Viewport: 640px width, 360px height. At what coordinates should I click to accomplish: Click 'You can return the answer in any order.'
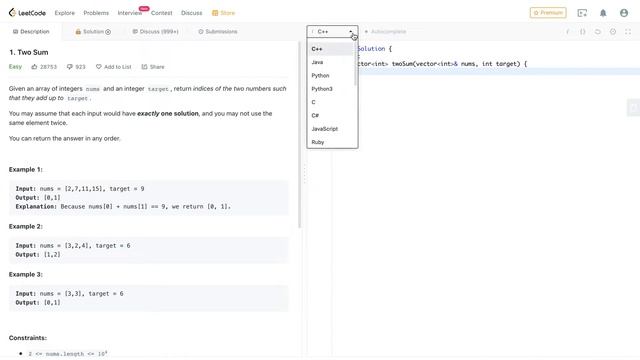click(x=65, y=138)
